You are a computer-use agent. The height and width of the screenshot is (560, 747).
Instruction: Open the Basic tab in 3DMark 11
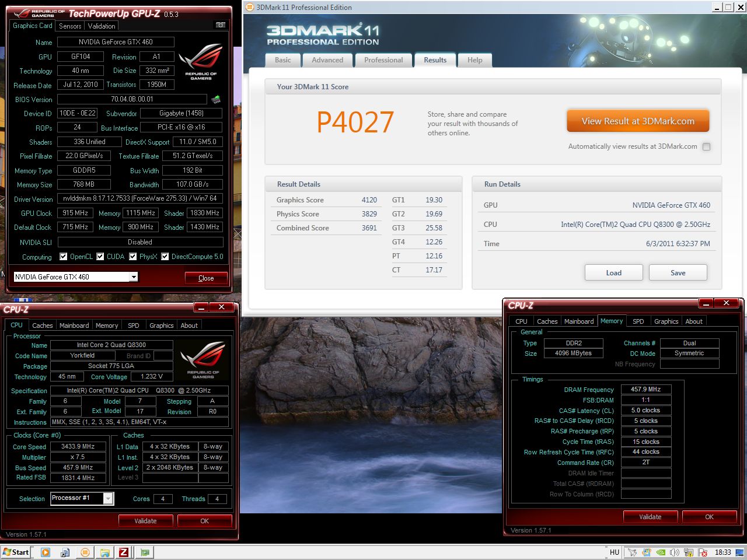(283, 60)
